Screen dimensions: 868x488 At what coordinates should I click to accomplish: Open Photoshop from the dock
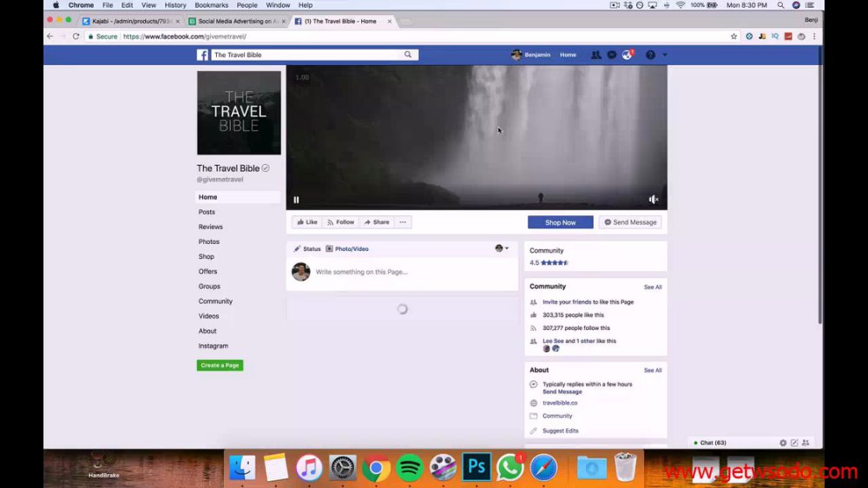coord(477,467)
